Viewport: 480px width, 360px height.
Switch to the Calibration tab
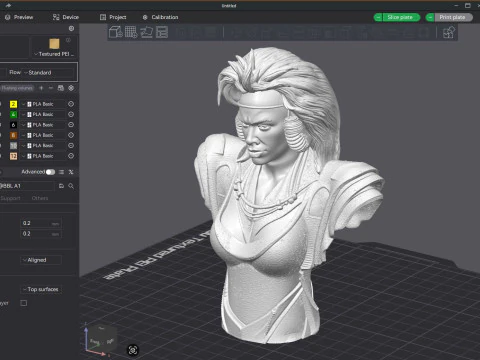tap(160, 17)
